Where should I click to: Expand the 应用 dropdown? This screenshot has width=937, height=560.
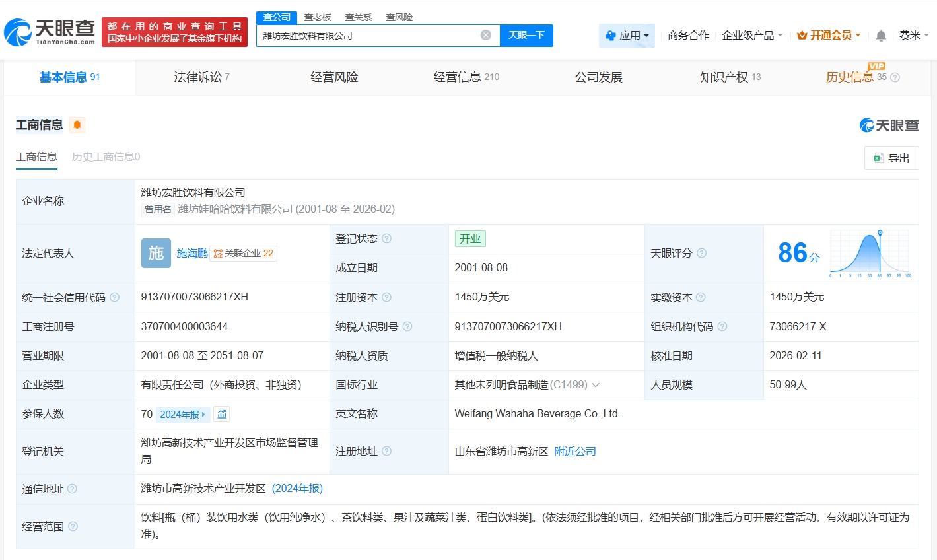click(627, 36)
